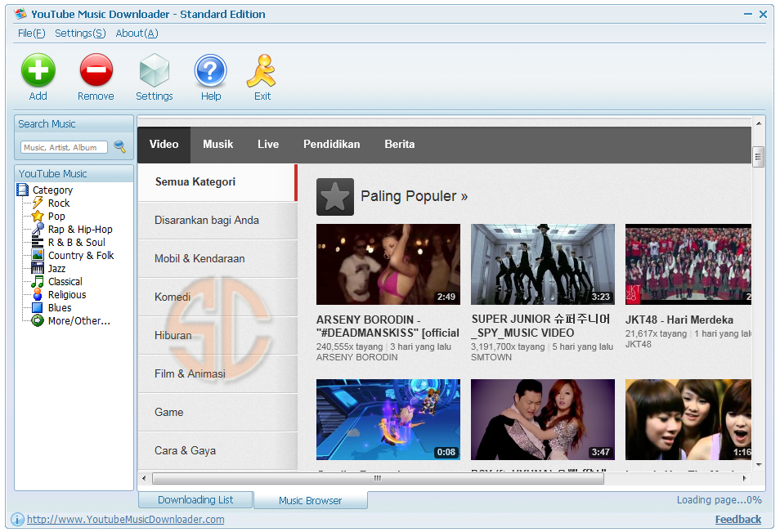Click the ARSENY BORODIN video thumbnail
The width and height of the screenshot is (780, 532).
pyautogui.click(x=388, y=264)
